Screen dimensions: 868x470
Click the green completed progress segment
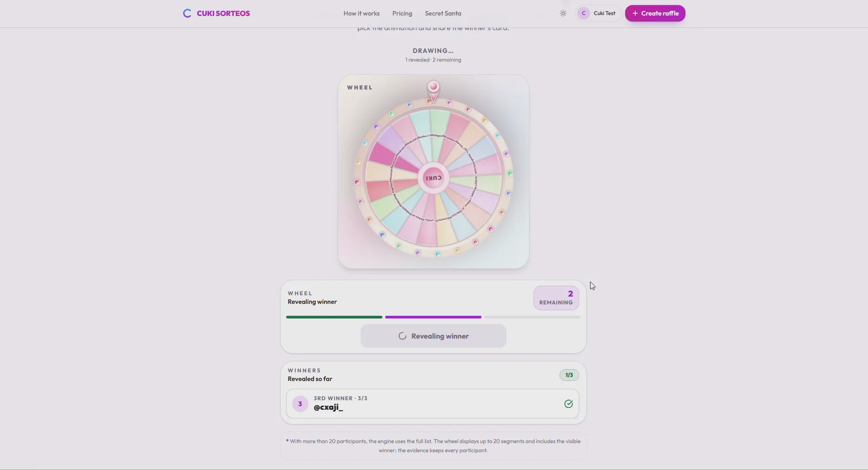pyautogui.click(x=334, y=317)
